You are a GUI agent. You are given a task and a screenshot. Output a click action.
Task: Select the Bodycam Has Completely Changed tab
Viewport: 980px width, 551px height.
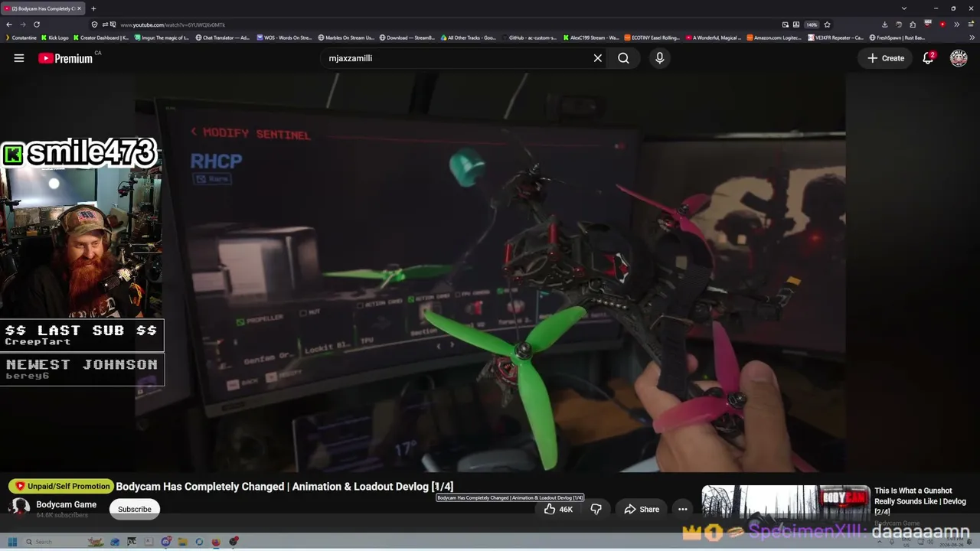coord(42,8)
